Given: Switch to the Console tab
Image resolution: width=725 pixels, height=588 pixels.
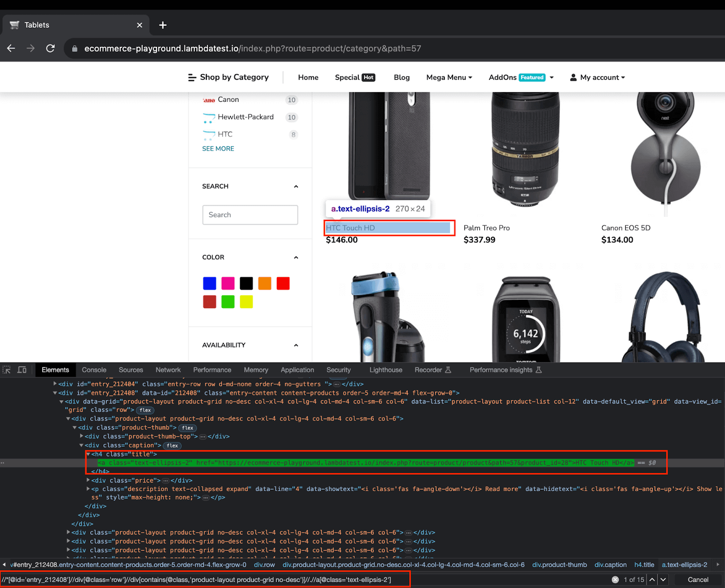Looking at the screenshot, I should [x=94, y=370].
